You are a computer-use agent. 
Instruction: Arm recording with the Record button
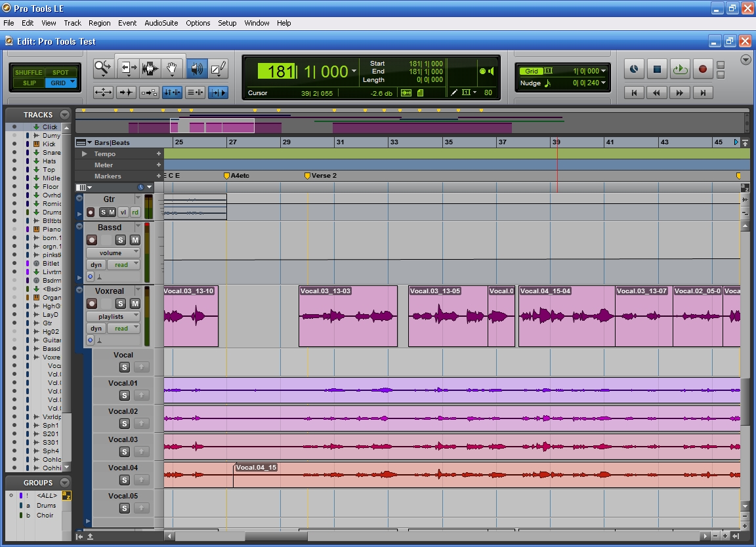[703, 69]
